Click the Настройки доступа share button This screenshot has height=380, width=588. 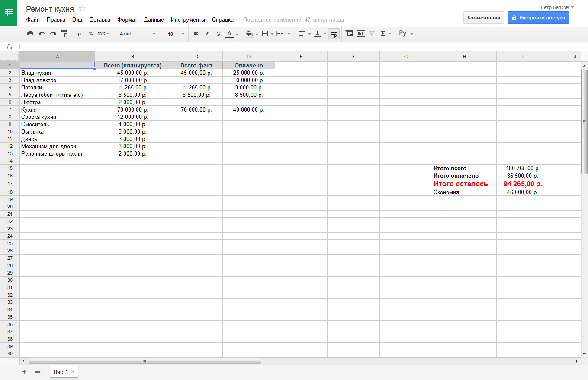pos(538,18)
